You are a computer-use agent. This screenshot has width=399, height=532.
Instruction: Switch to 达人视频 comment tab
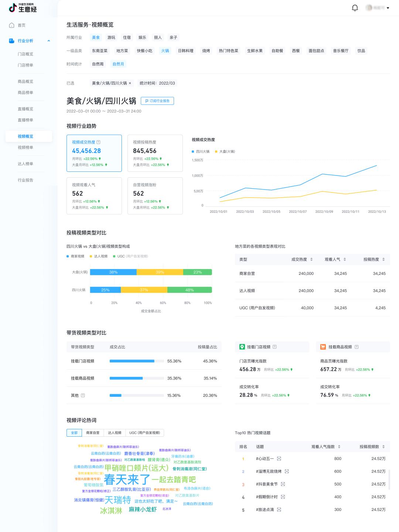115,433
